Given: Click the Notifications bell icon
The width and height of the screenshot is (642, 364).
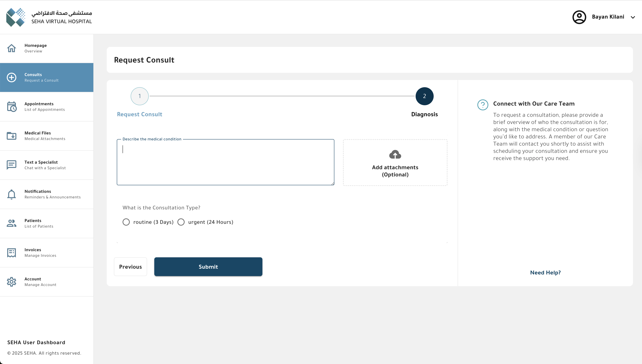Looking at the screenshot, I should (x=12, y=194).
